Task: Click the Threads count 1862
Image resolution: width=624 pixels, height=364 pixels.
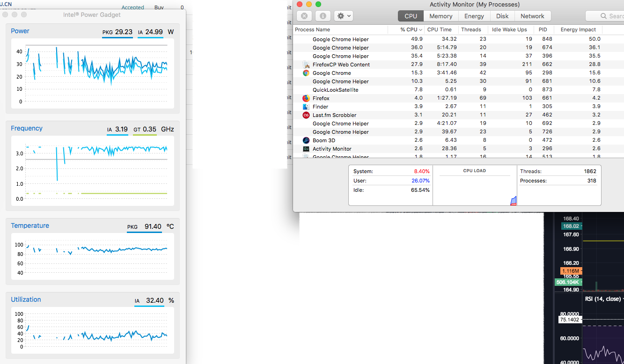Action: pyautogui.click(x=590, y=171)
